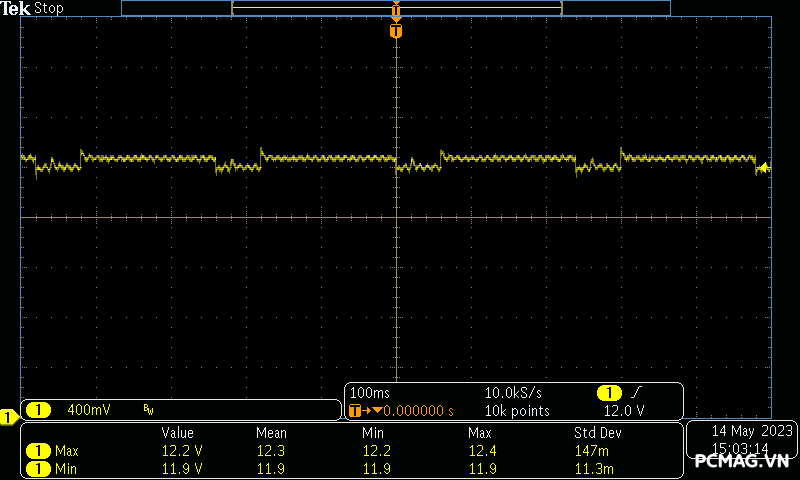Click the rising edge trigger slope icon
The width and height of the screenshot is (800, 480).
click(636, 393)
